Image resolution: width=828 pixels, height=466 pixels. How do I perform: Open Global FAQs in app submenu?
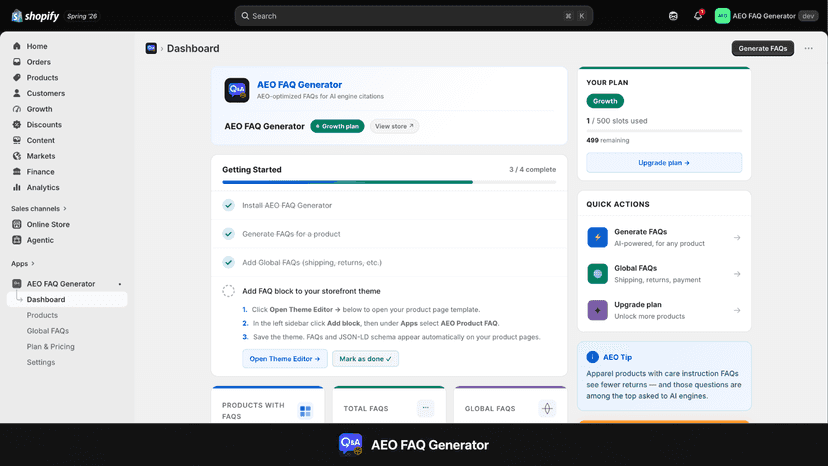click(x=48, y=331)
